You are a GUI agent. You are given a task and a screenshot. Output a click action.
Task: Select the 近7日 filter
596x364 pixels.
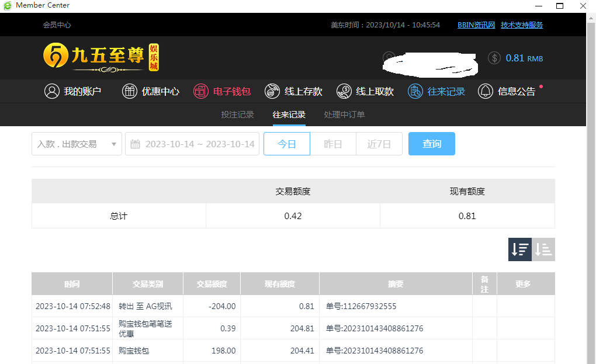tap(379, 144)
